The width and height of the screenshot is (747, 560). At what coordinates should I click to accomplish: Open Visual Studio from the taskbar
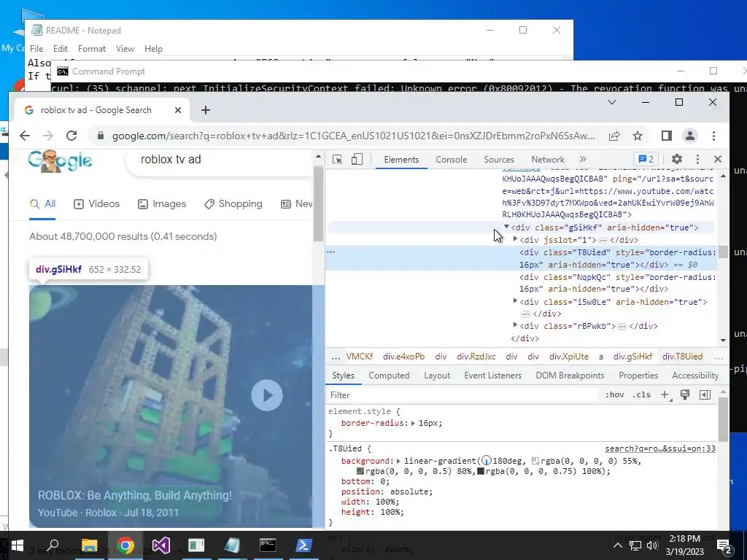pos(160,545)
